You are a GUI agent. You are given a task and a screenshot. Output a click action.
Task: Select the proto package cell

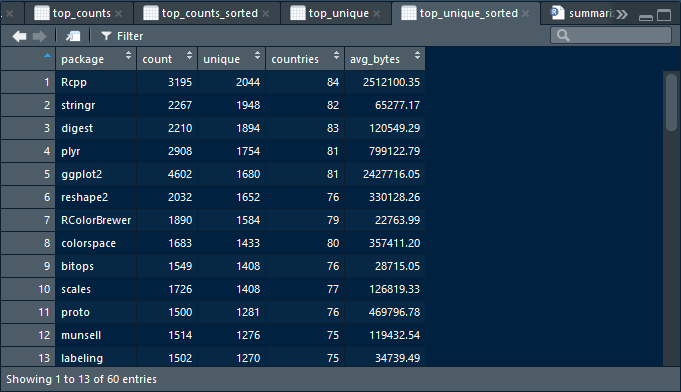coord(96,312)
